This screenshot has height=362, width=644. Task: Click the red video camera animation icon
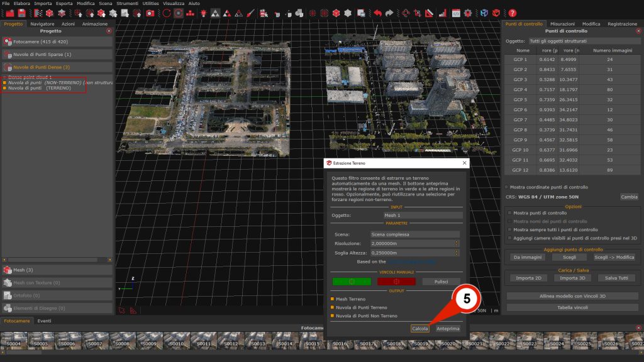point(264,13)
